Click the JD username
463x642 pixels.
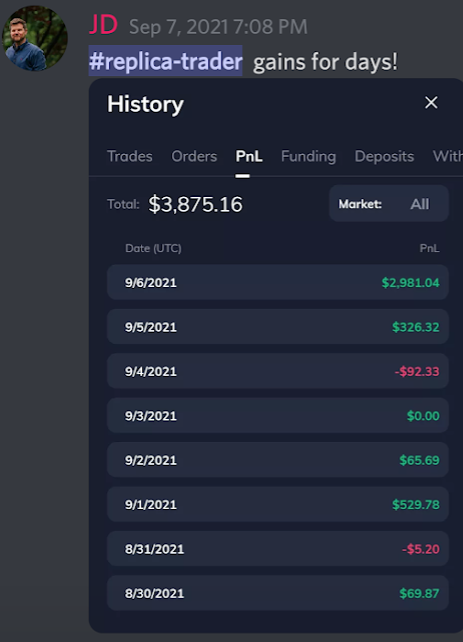(104, 25)
